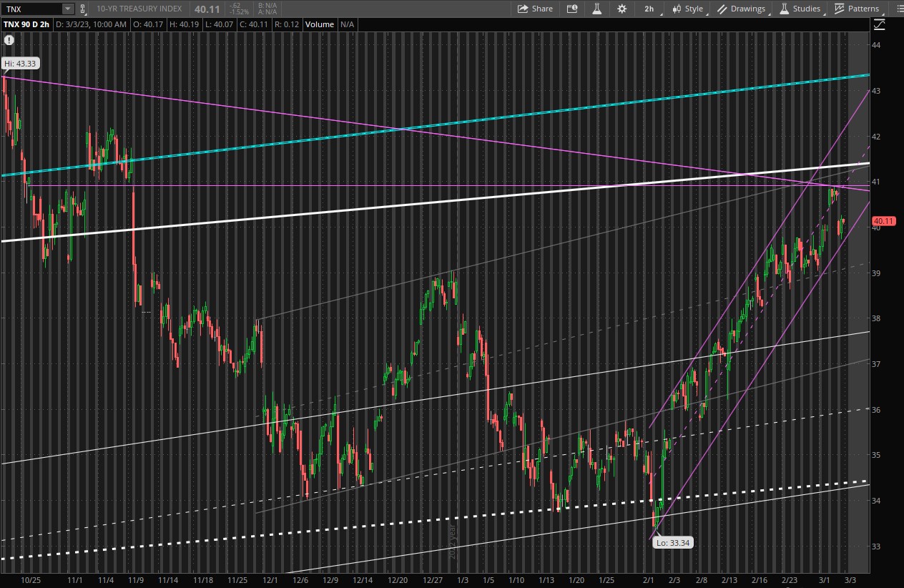Click the 10/25 date axis label
904x588 pixels.
pos(29,580)
